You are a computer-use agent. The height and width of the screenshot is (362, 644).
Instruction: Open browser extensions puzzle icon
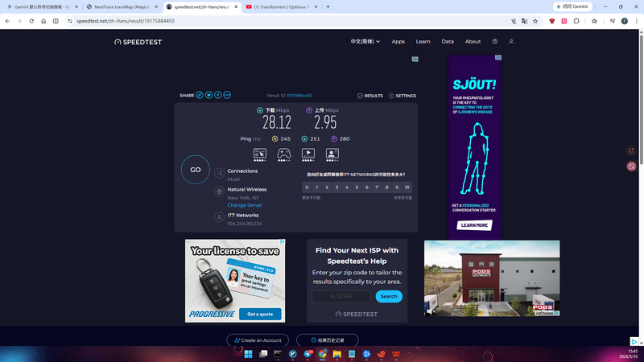[x=576, y=21]
